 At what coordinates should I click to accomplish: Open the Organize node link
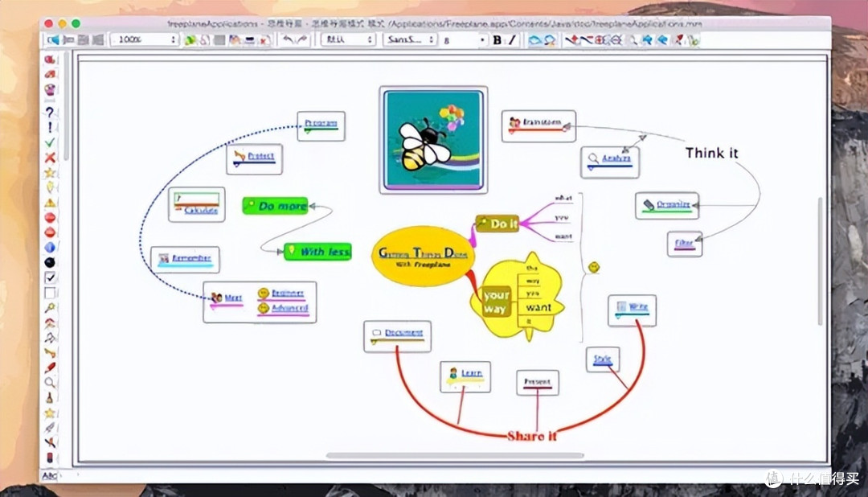(x=674, y=204)
